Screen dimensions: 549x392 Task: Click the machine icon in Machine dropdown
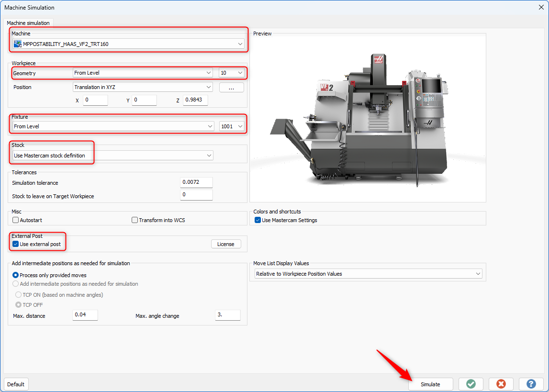18,44
